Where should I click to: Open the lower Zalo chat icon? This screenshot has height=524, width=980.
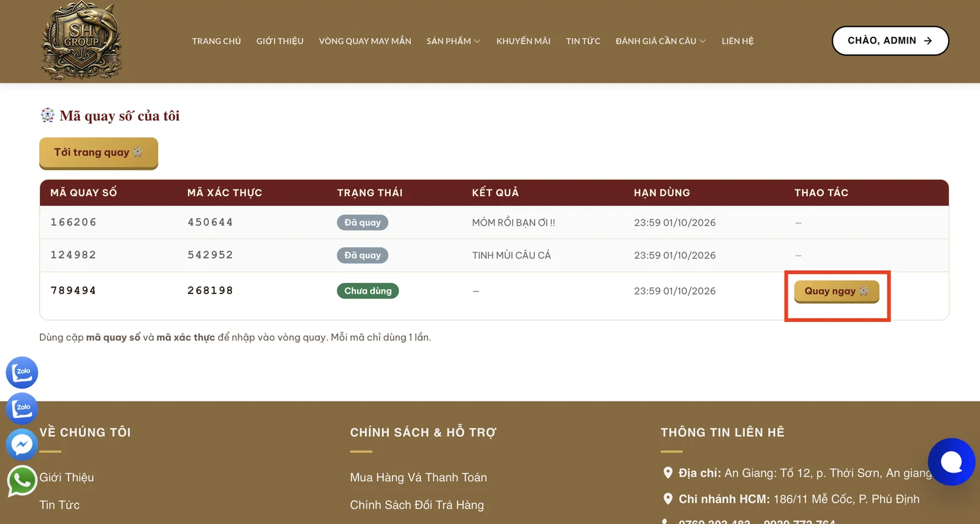coord(22,409)
